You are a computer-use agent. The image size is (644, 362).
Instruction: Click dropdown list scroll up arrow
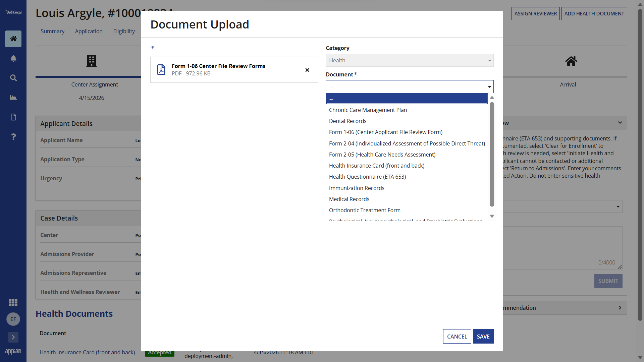click(492, 98)
